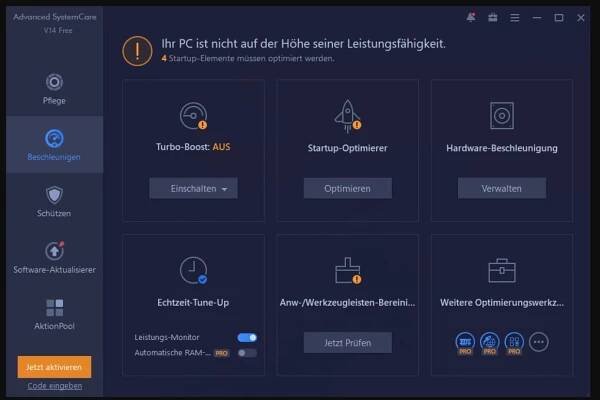
Task: Click the Weitere Optimierungswerkz... title
Action: 502,302
